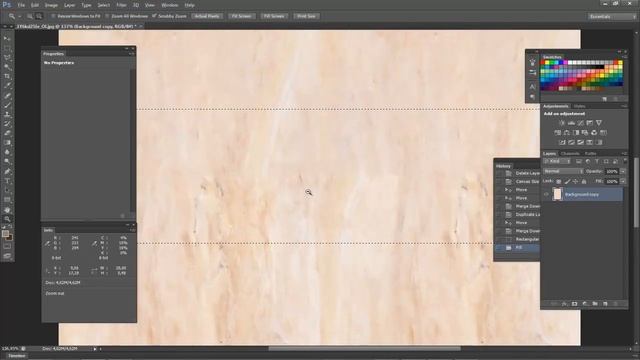
Task: Click the foreground color swatch
Action: pyautogui.click(x=5, y=234)
